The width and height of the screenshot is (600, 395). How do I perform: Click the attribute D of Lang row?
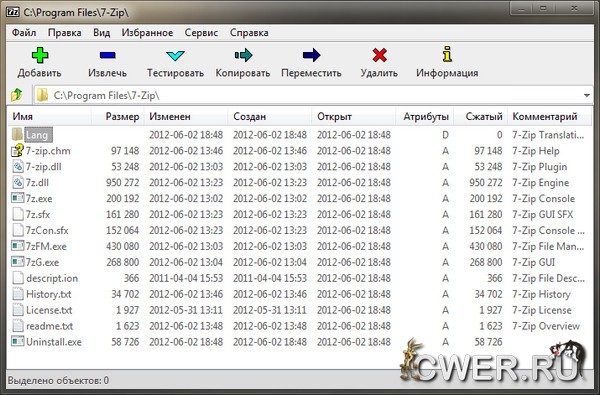pyautogui.click(x=445, y=135)
